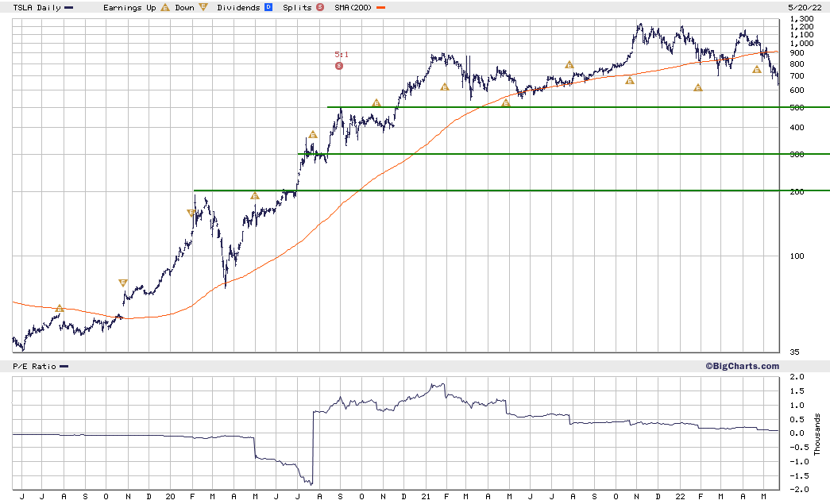Click the 0.0 P/E axis label
Screen dimensions: 830x504
[x=797, y=433]
